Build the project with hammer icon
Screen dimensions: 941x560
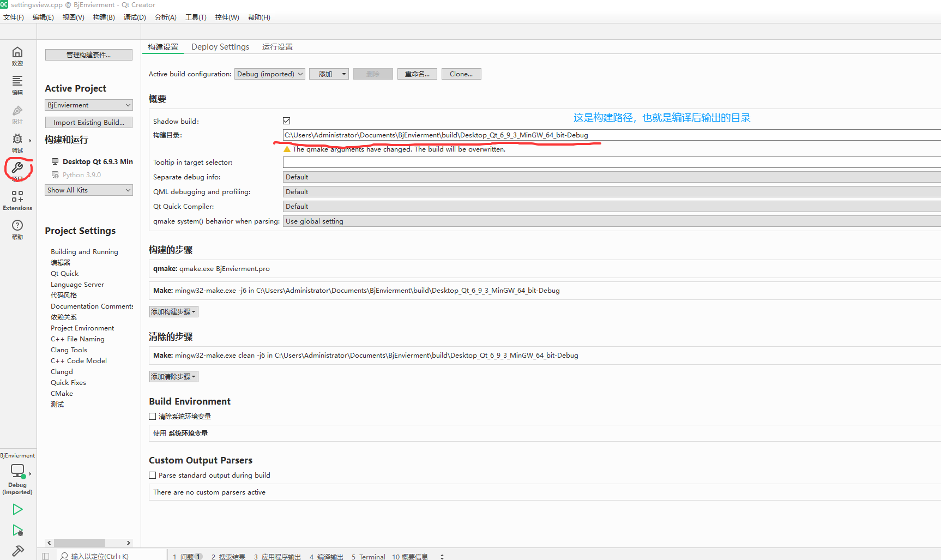pyautogui.click(x=17, y=551)
